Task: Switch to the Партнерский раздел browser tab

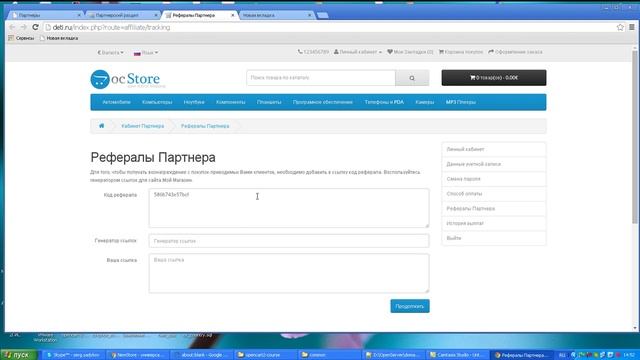Action: tap(121, 15)
